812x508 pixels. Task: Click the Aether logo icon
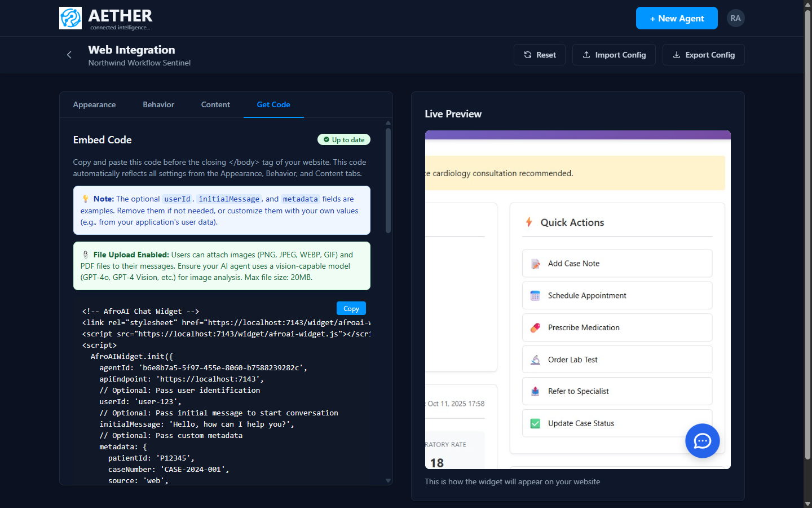[70, 18]
